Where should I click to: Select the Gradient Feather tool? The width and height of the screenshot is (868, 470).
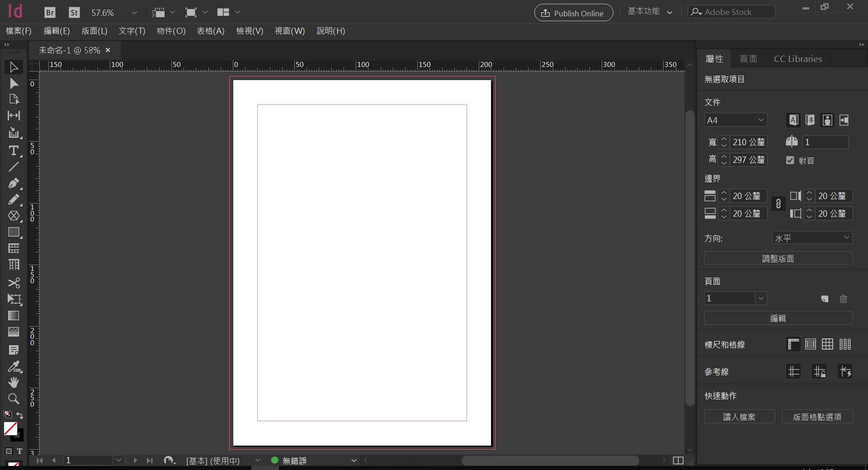coord(14,332)
